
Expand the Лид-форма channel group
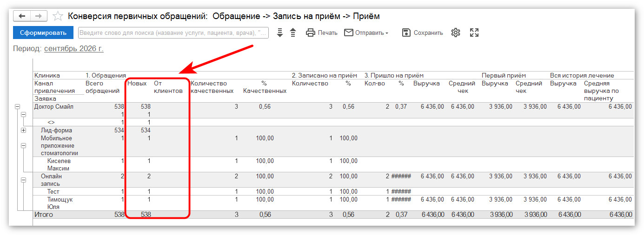point(24,131)
